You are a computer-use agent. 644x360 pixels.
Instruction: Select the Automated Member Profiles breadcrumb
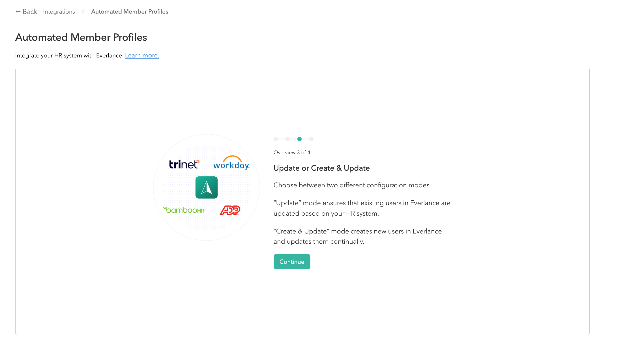click(x=130, y=12)
